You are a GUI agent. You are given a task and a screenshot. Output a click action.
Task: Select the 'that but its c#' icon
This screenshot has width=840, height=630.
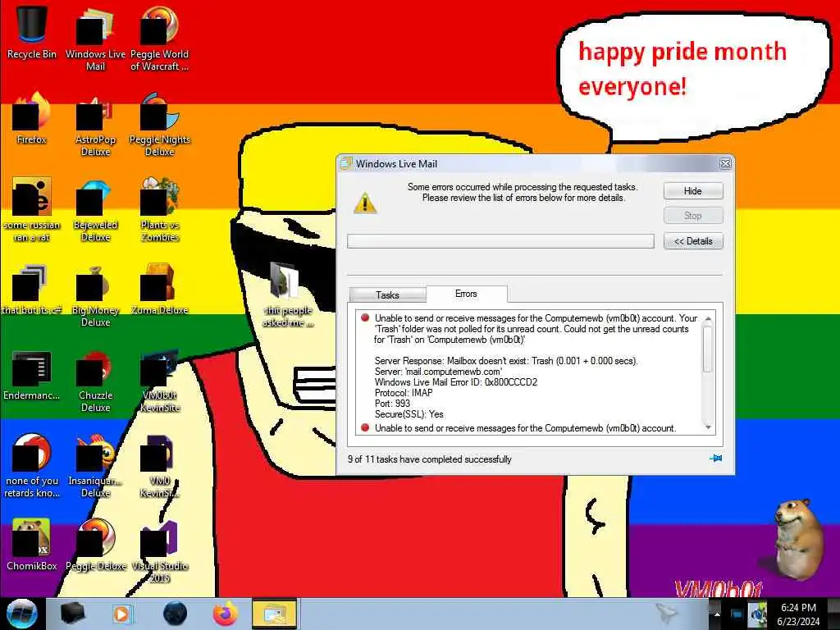pyautogui.click(x=32, y=290)
